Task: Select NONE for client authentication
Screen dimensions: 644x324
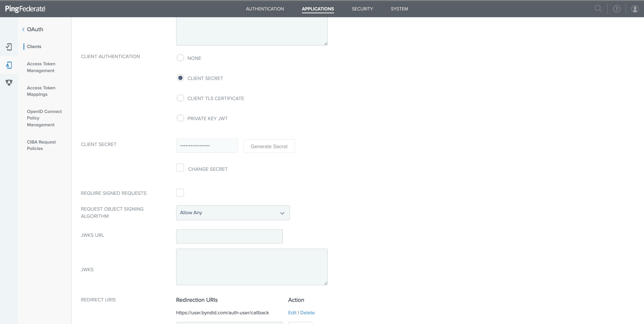Action: click(x=180, y=58)
